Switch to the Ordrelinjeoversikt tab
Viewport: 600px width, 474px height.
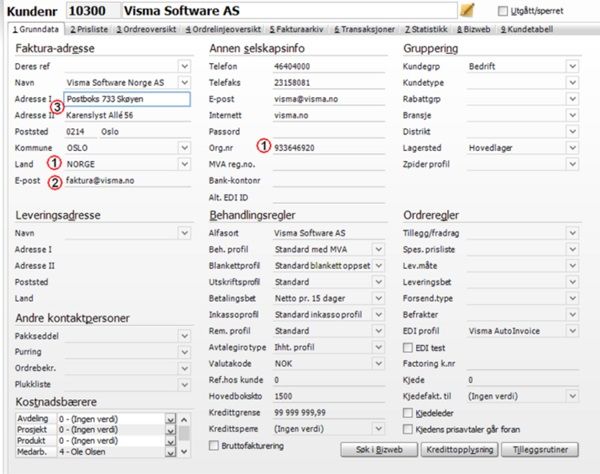[x=223, y=29]
